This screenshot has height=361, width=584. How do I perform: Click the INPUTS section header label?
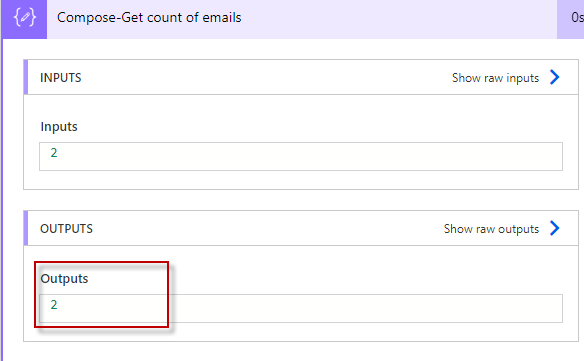(x=61, y=78)
